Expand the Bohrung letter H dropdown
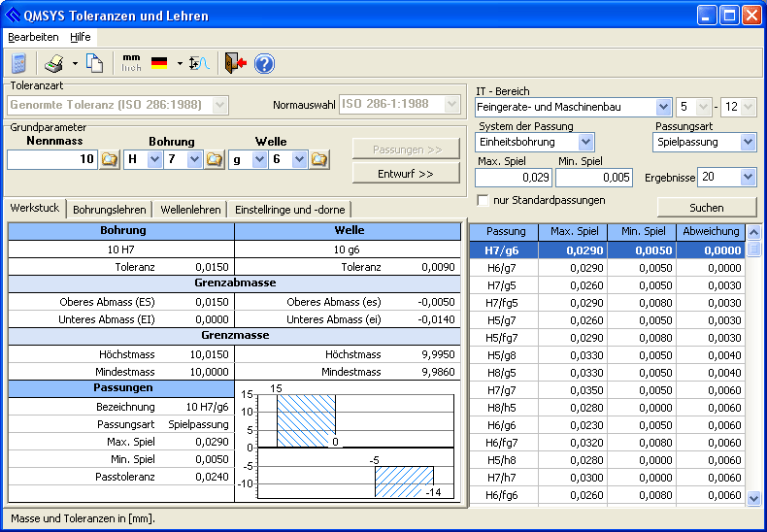Viewport: 767px width, 532px height. point(154,159)
